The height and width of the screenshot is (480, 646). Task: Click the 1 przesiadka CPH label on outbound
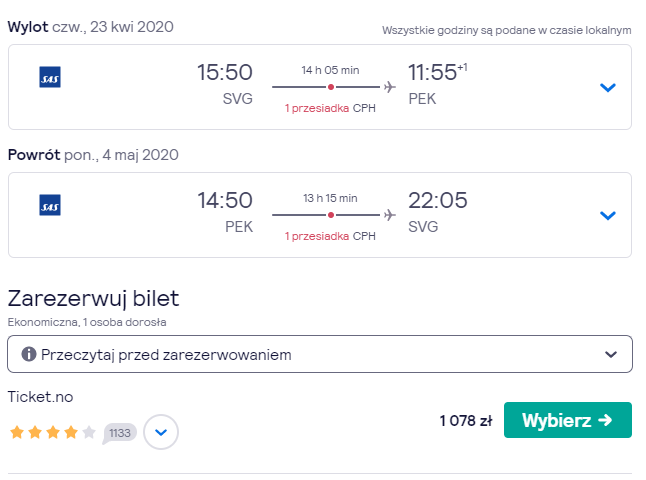pyautogui.click(x=330, y=108)
